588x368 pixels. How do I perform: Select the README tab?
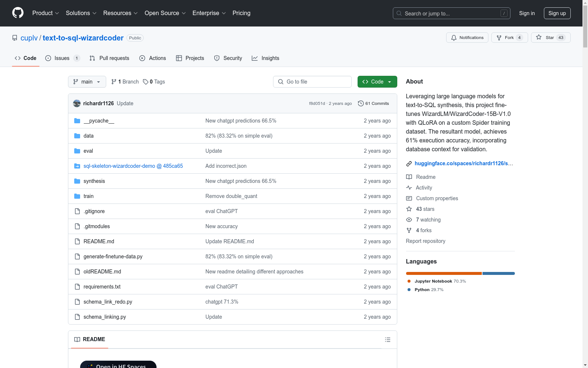tap(90, 339)
